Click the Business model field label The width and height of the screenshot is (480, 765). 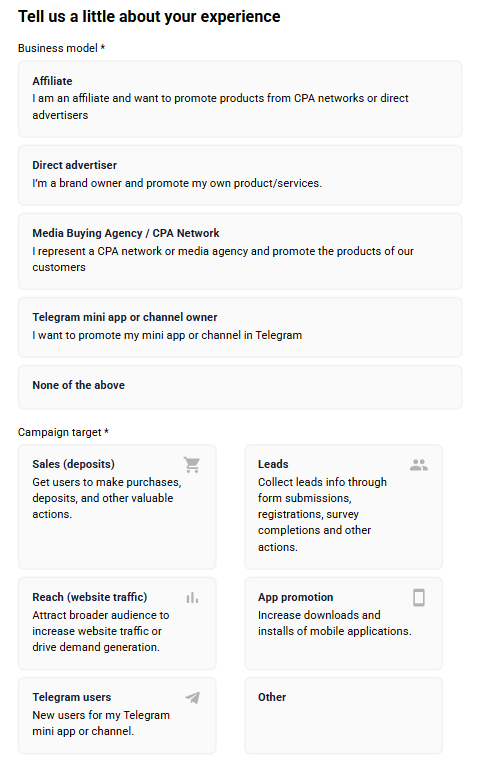[x=61, y=48]
